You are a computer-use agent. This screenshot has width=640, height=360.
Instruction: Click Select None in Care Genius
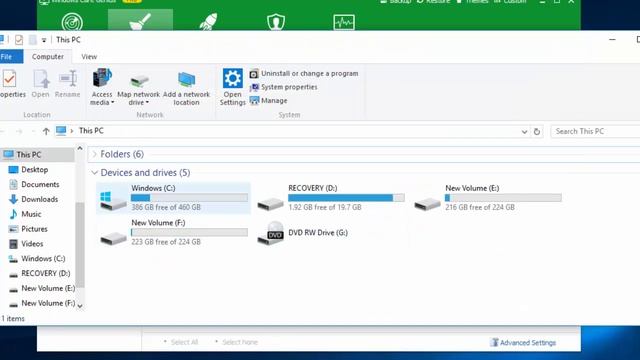click(240, 342)
